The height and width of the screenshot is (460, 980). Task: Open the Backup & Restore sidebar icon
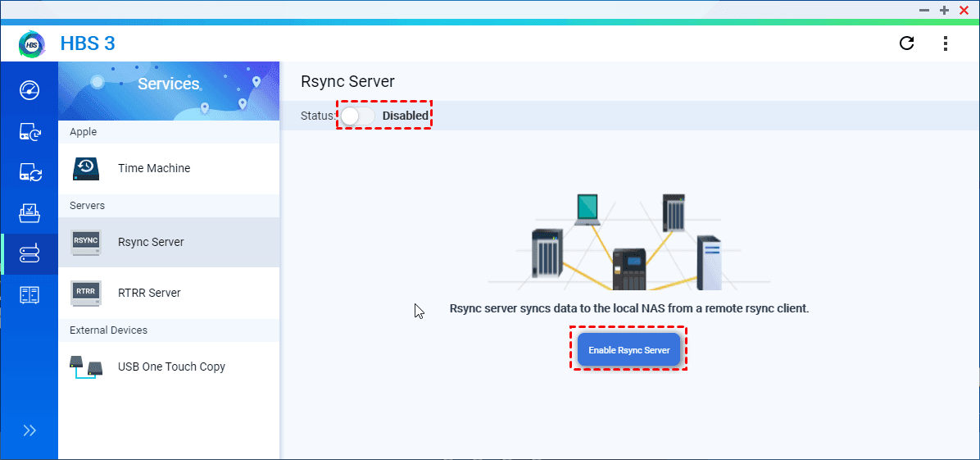click(29, 131)
